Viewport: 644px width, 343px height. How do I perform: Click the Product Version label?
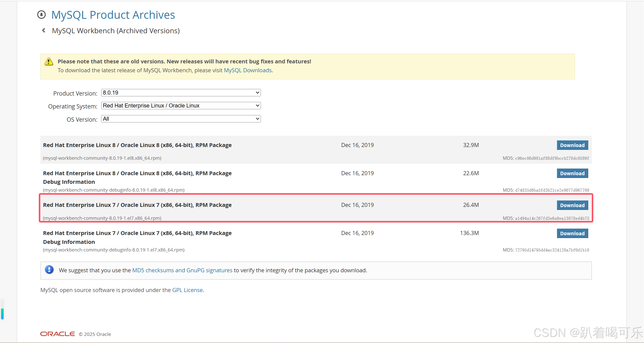[75, 93]
